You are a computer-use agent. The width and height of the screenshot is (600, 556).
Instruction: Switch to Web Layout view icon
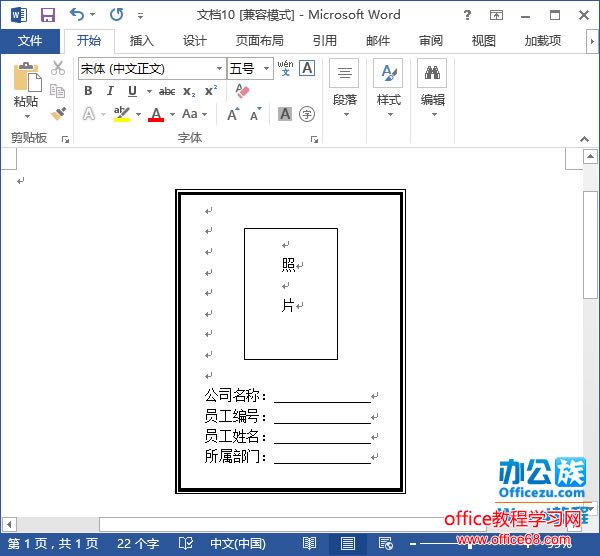tap(385, 543)
